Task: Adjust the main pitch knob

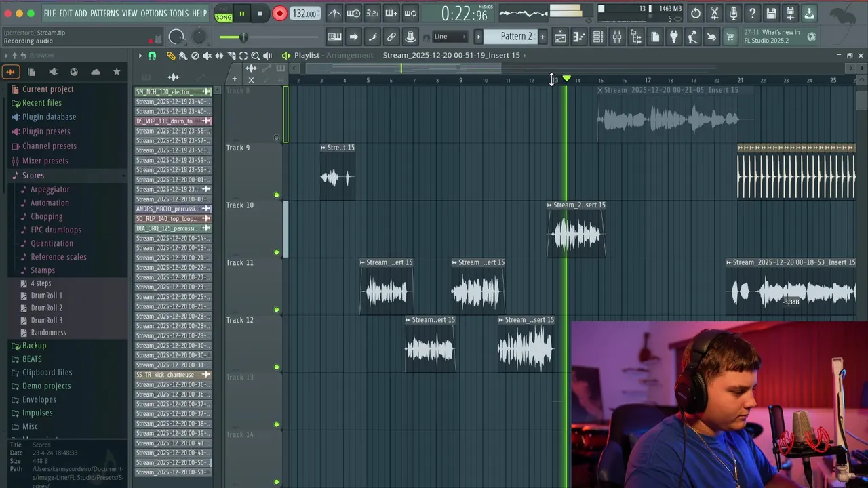Action: coord(199,37)
